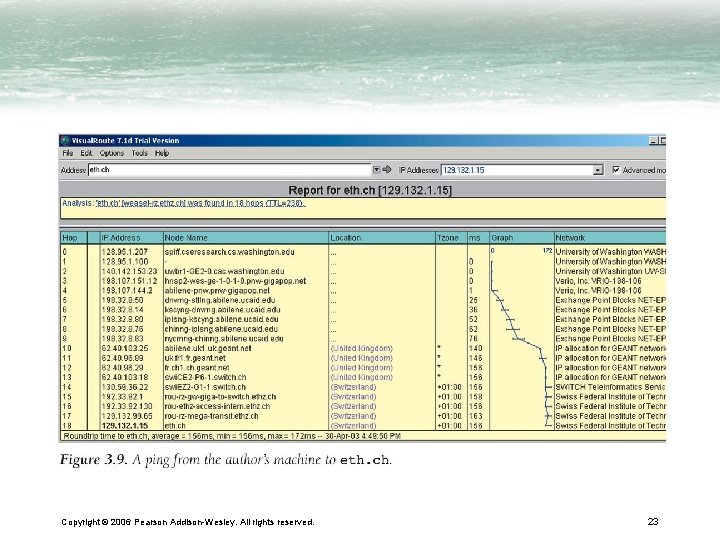The width and height of the screenshot is (720, 540).
Task: Open the IP Addresses combo box
Action: click(522, 170)
